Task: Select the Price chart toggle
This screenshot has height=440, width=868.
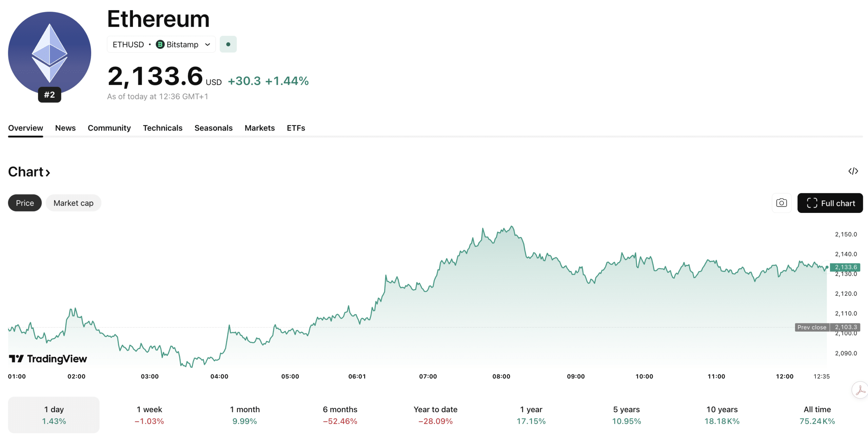Action: 25,203
